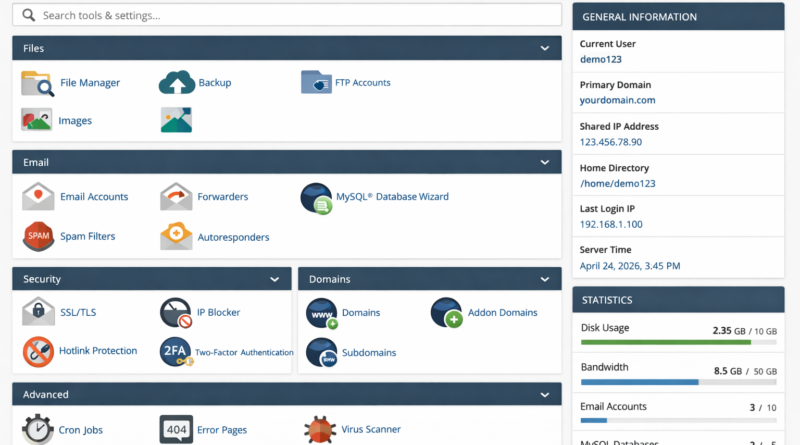Open the Cron Jobs stopwatch icon
Screen dimensions: 800x445
click(x=38, y=429)
